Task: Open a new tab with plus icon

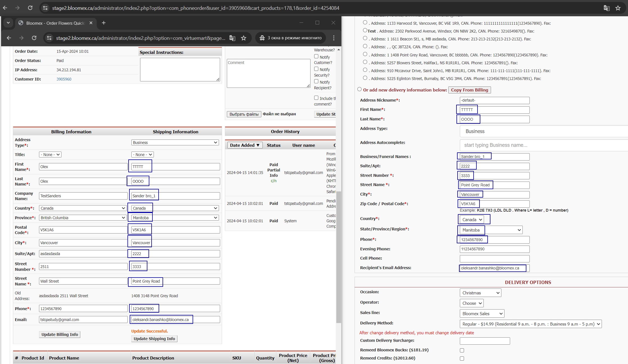Action: (x=104, y=23)
